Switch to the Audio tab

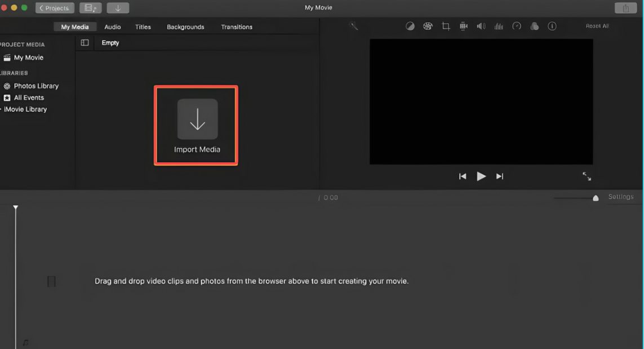coord(112,26)
